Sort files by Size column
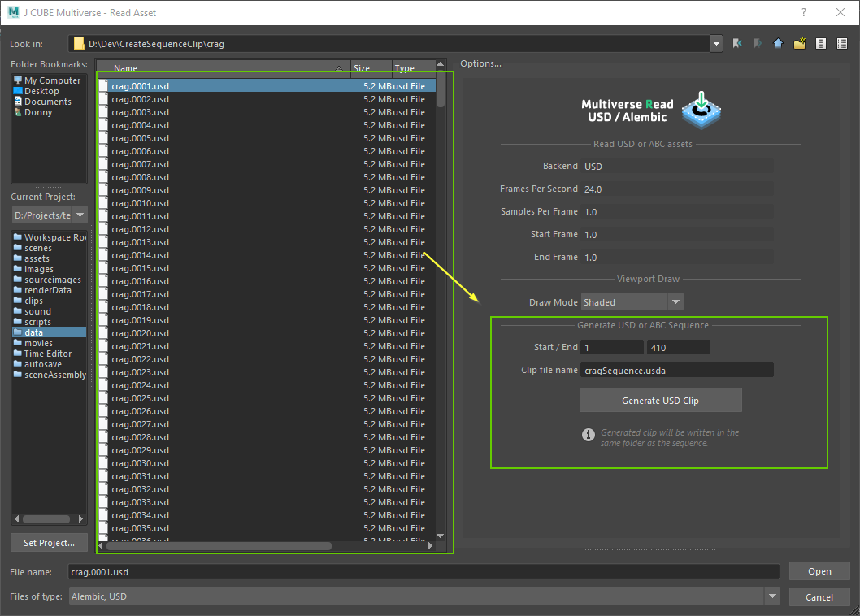 click(371, 67)
